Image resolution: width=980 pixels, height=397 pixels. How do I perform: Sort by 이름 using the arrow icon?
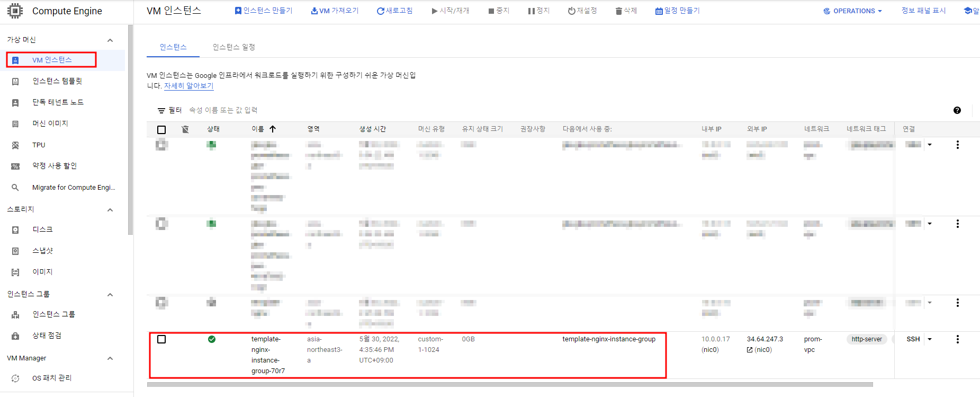(x=273, y=129)
